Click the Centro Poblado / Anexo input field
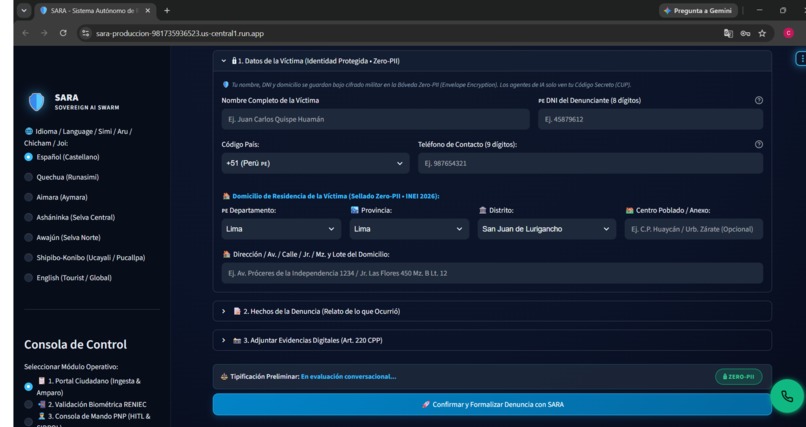Image resolution: width=806 pixels, height=427 pixels. 693,229
